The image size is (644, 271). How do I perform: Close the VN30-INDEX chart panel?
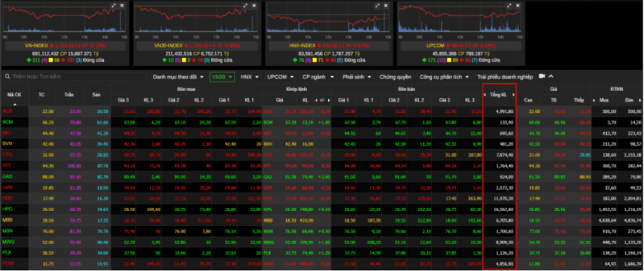[x=254, y=6]
